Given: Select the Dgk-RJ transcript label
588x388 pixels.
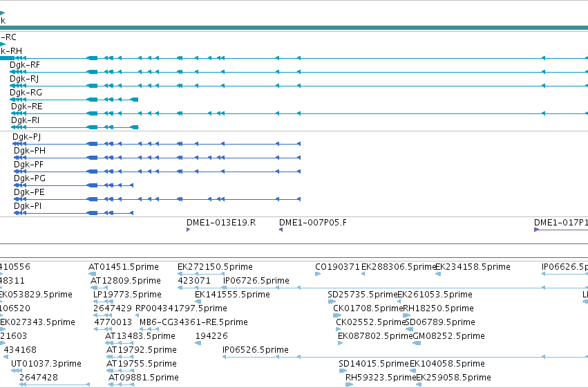Looking at the screenshot, I should coord(24,79).
